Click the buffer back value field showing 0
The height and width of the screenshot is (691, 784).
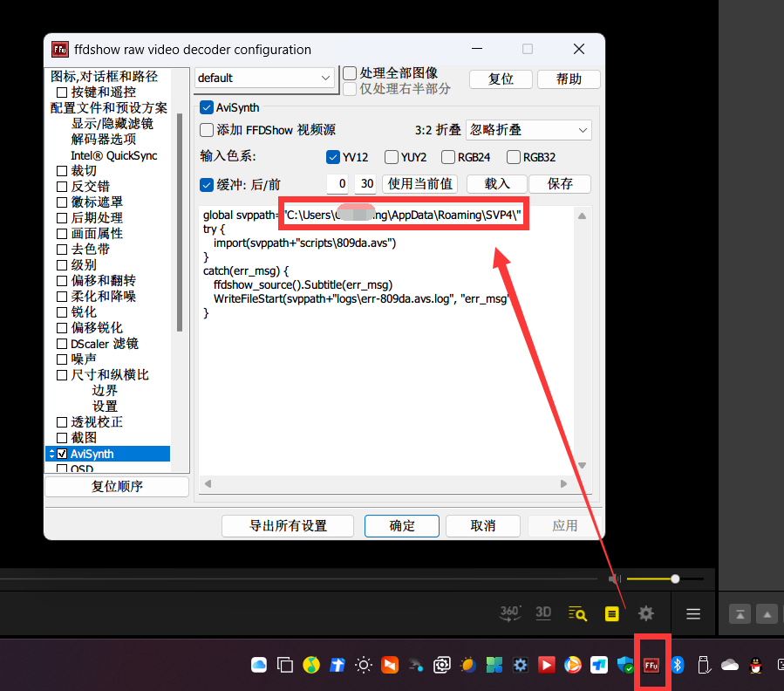click(x=338, y=183)
